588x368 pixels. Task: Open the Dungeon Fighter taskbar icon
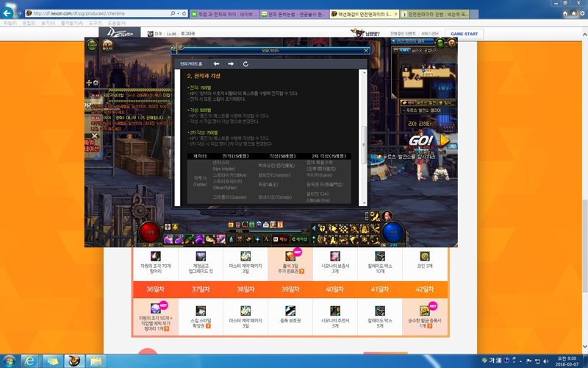pos(74,361)
